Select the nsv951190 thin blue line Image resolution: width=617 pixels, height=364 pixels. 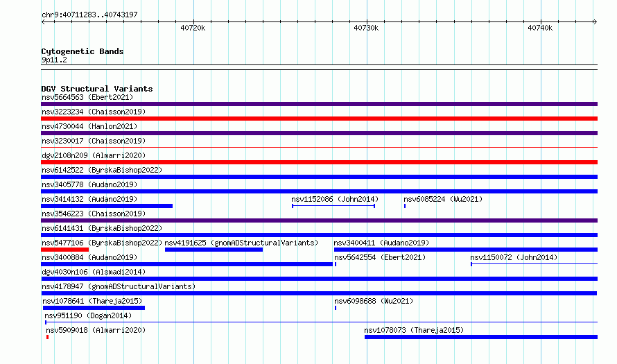[321, 322]
